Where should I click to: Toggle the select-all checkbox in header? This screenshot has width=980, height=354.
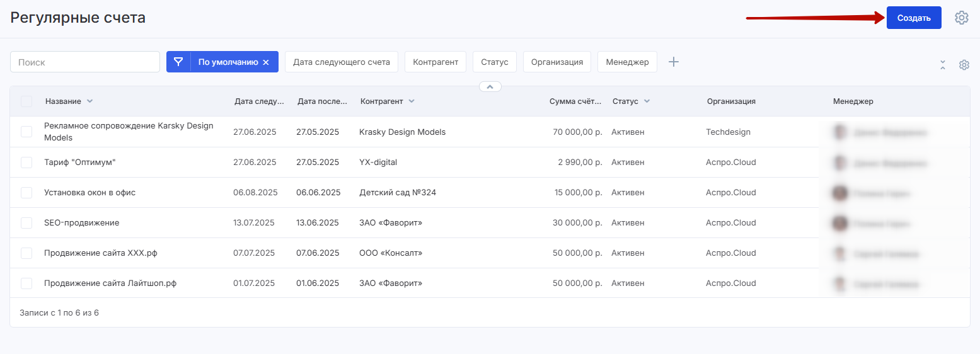(26, 101)
